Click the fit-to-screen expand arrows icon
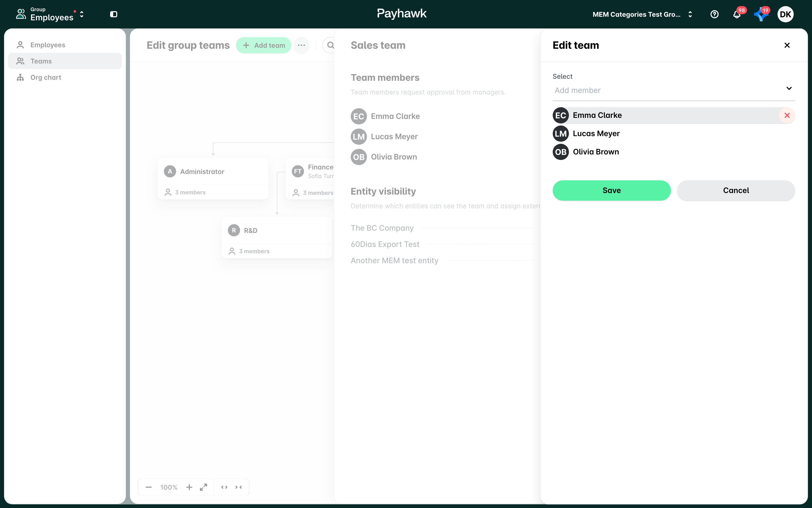Screen dimensions: 812x508 click(203, 487)
